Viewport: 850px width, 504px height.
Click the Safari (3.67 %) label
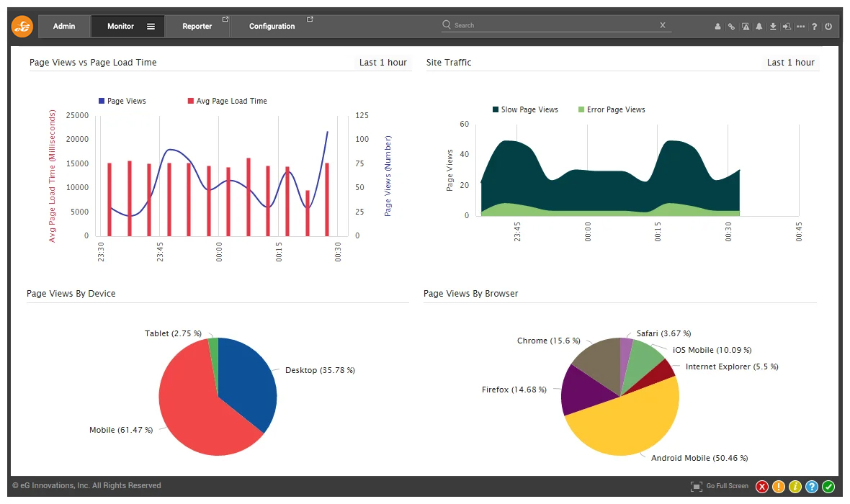coord(663,333)
